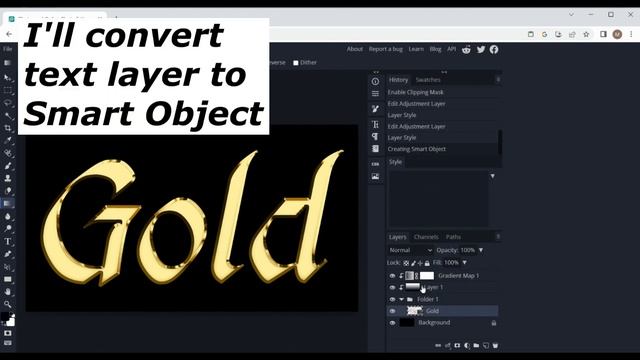The height and width of the screenshot is (360, 640).
Task: Add new adjustment layer icon
Action: (x=467, y=346)
